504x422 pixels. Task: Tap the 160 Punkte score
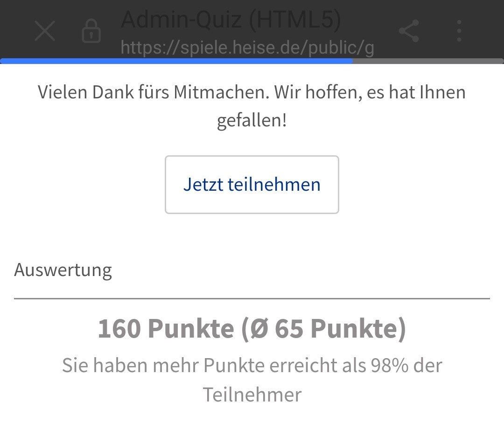point(166,329)
